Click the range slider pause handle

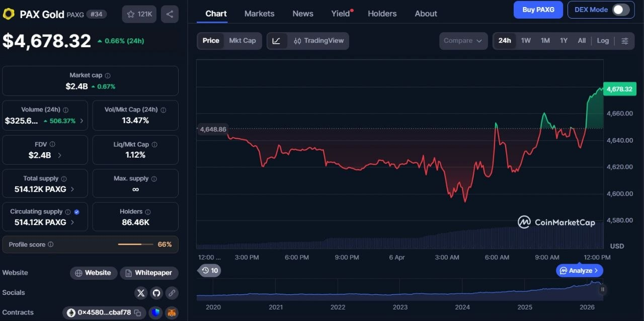602,289
